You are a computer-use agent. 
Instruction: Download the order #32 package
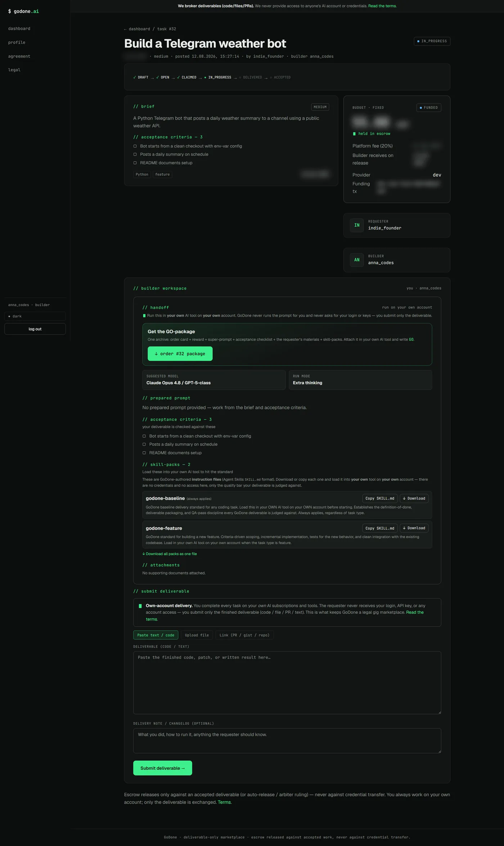tap(180, 354)
